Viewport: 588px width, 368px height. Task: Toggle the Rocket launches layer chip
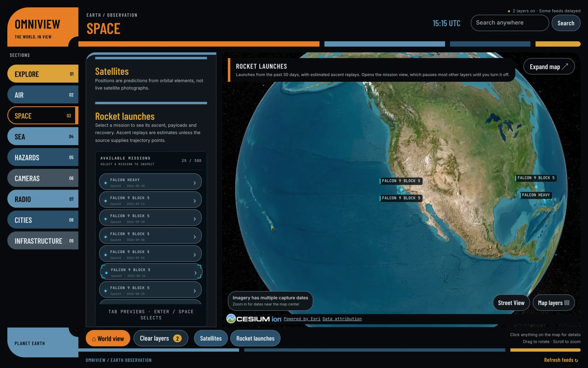[x=255, y=339]
